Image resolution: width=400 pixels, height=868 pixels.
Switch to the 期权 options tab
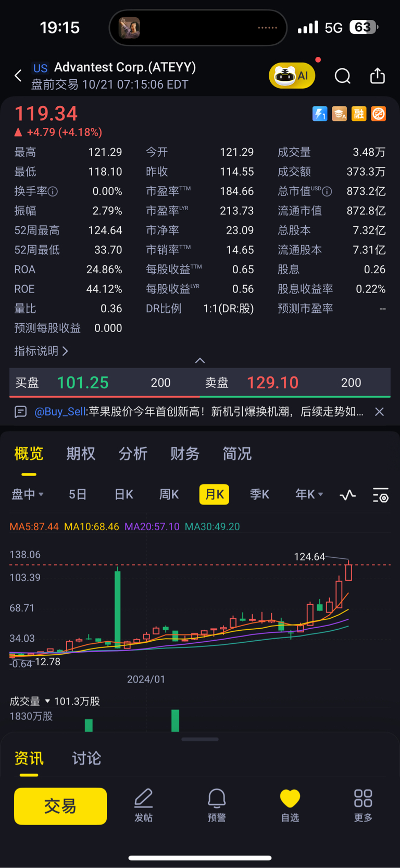[81, 454]
